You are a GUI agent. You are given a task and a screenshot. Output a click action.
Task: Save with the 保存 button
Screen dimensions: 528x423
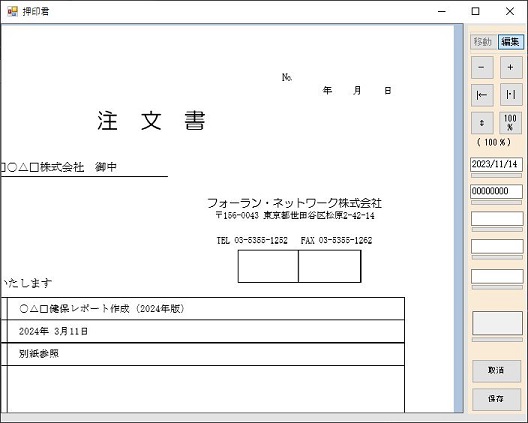tap(496, 399)
